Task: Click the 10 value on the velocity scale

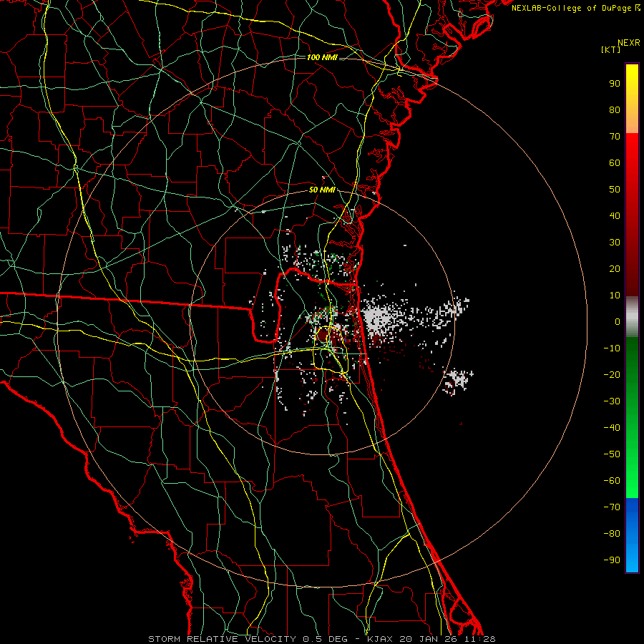Action: tap(615, 296)
